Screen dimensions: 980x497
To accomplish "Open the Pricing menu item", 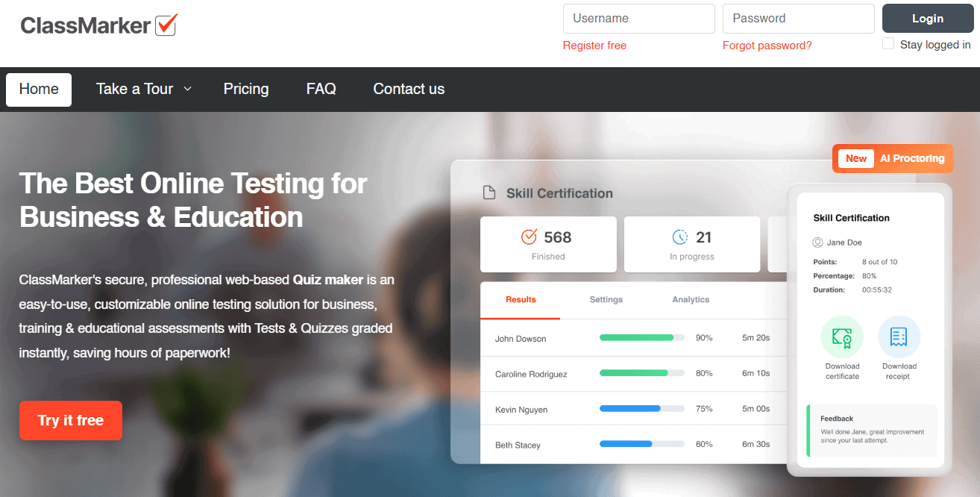I will (x=246, y=89).
